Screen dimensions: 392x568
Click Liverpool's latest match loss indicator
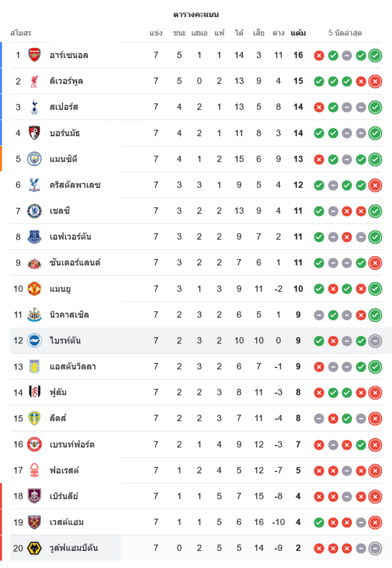(374, 81)
